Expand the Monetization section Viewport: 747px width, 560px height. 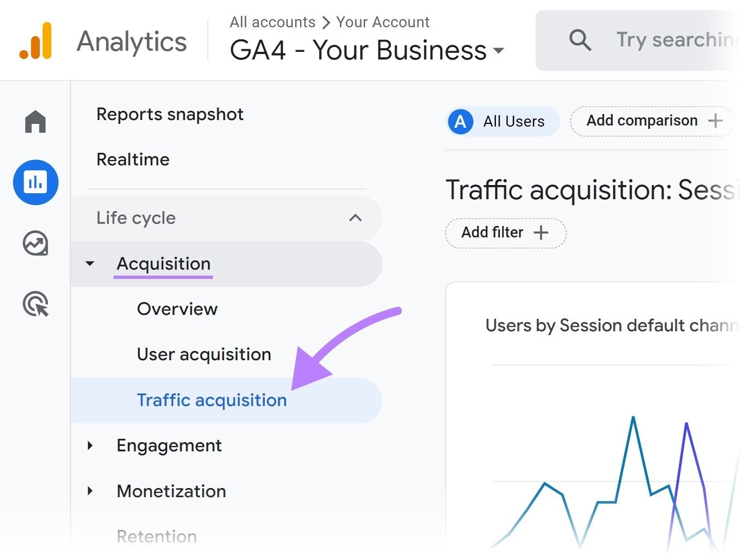(x=90, y=491)
